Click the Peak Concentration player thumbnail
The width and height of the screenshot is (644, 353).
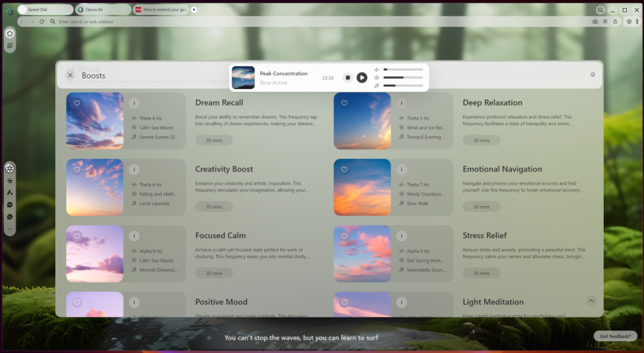tap(243, 77)
